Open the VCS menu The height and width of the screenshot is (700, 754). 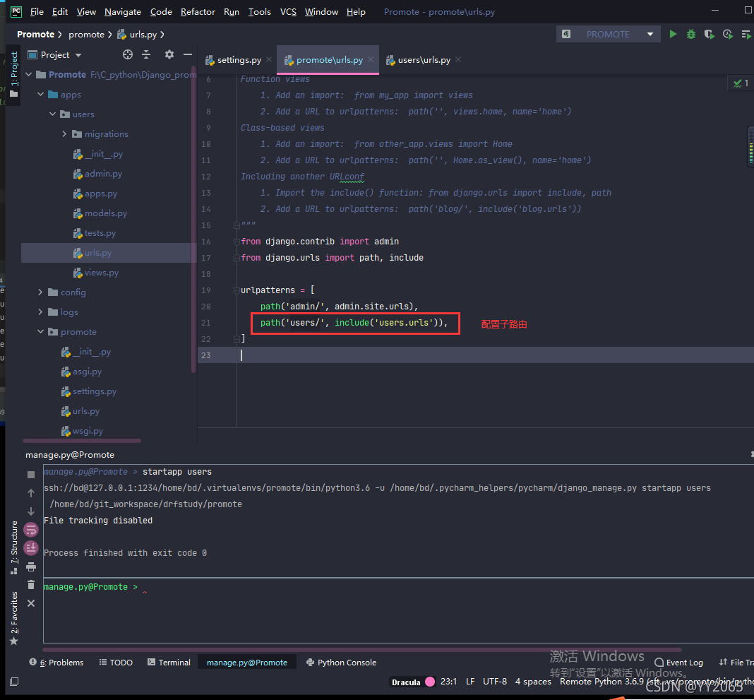[x=288, y=11]
